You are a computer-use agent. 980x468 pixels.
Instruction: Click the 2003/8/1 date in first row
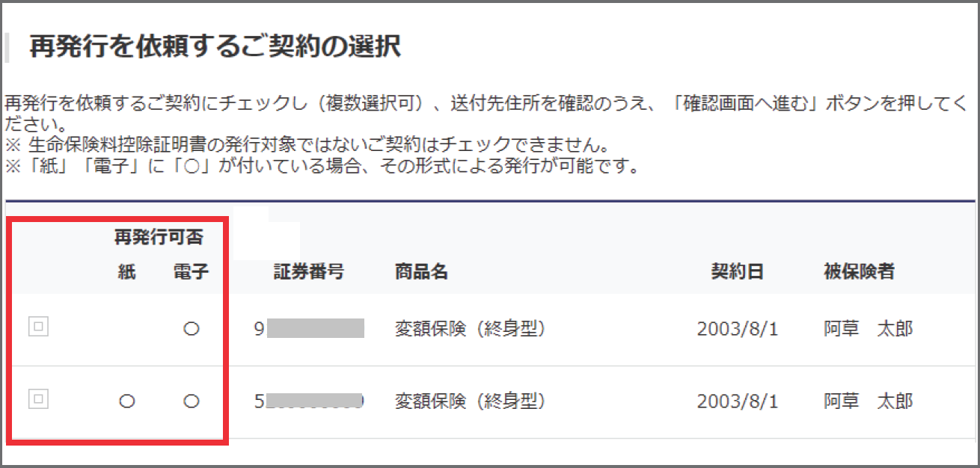coord(738,329)
